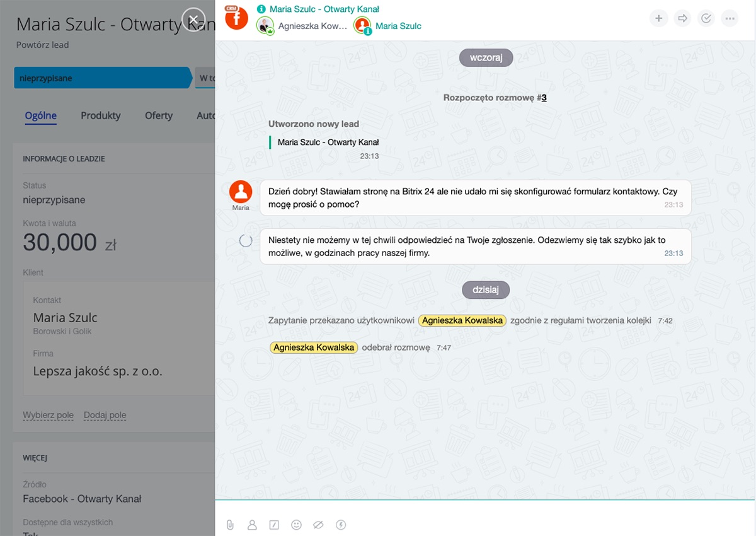Open more options via the ellipsis icon
Image resolution: width=756 pixels, height=536 pixels.
[x=730, y=18]
